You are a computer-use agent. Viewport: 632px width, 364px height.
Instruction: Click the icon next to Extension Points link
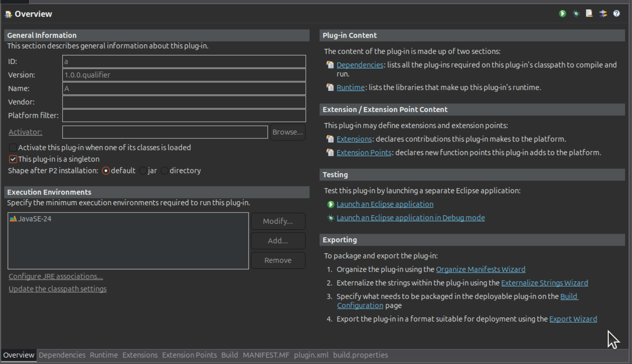coord(330,152)
